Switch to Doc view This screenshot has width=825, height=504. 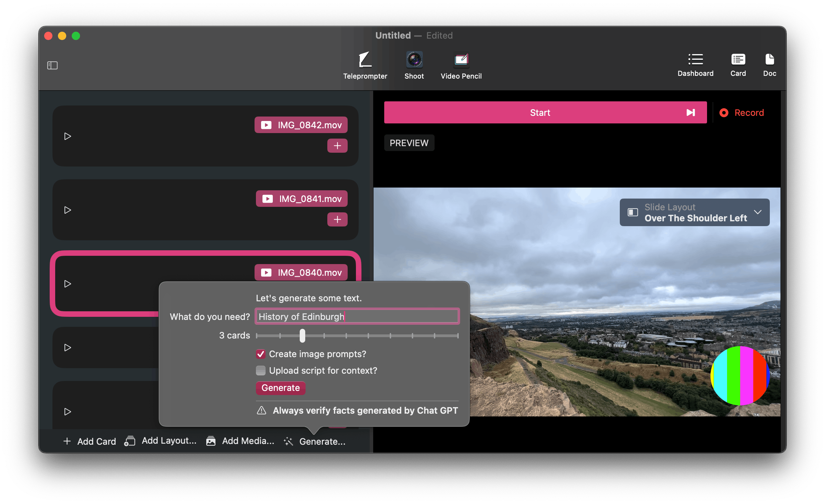[x=769, y=65]
